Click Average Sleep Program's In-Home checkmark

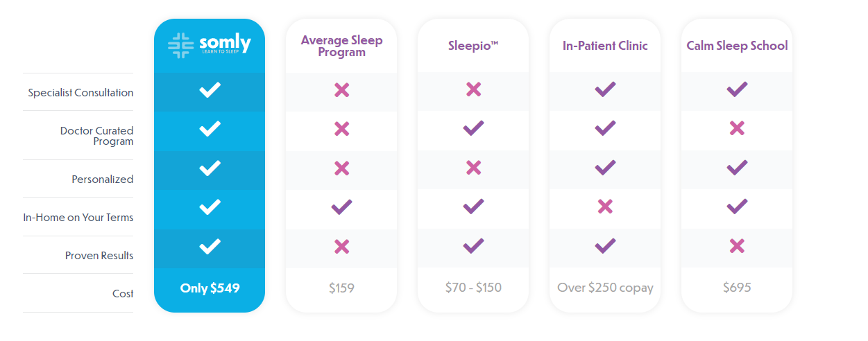[341, 207]
